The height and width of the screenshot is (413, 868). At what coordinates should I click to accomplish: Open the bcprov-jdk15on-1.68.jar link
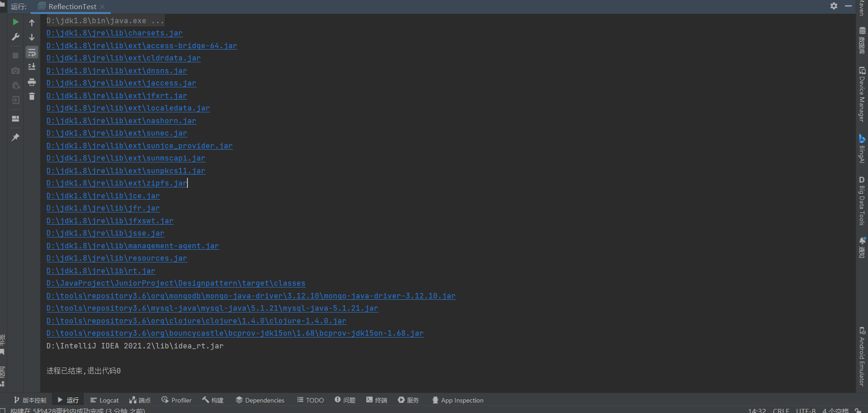pyautogui.click(x=235, y=333)
